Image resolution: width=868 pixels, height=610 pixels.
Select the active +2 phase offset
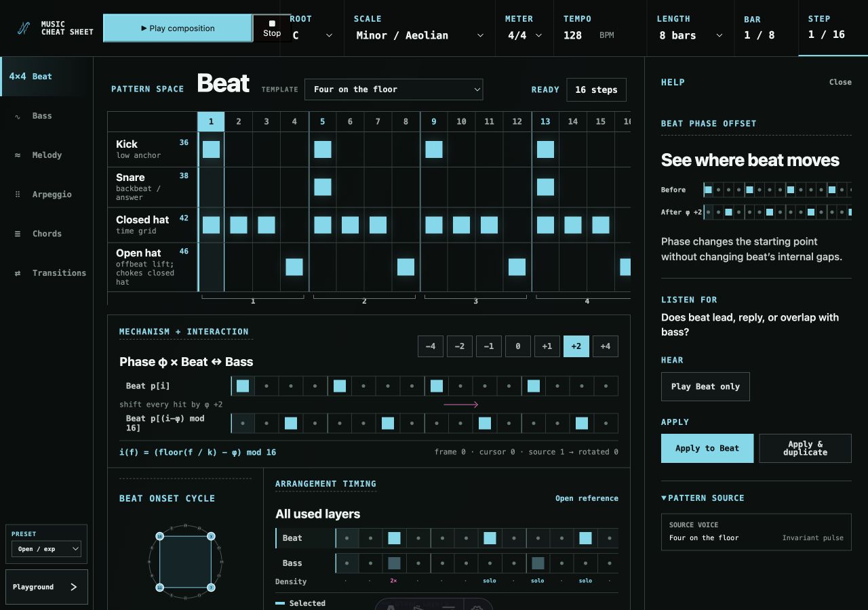(x=576, y=346)
